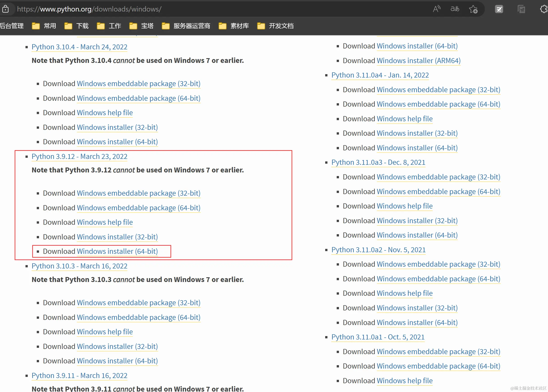
Task: Download Python 3.11.0a4 Windows help file
Action: (405, 119)
